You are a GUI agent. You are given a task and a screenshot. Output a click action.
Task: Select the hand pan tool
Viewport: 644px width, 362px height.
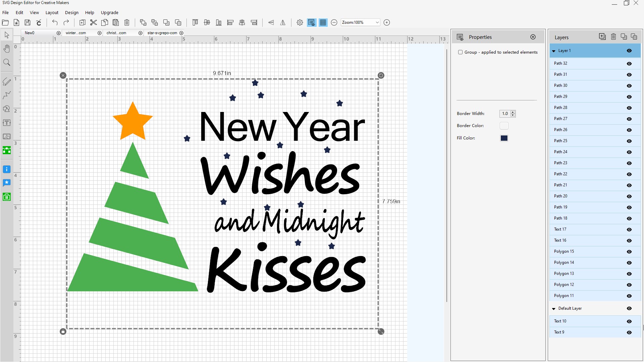coord(7,49)
